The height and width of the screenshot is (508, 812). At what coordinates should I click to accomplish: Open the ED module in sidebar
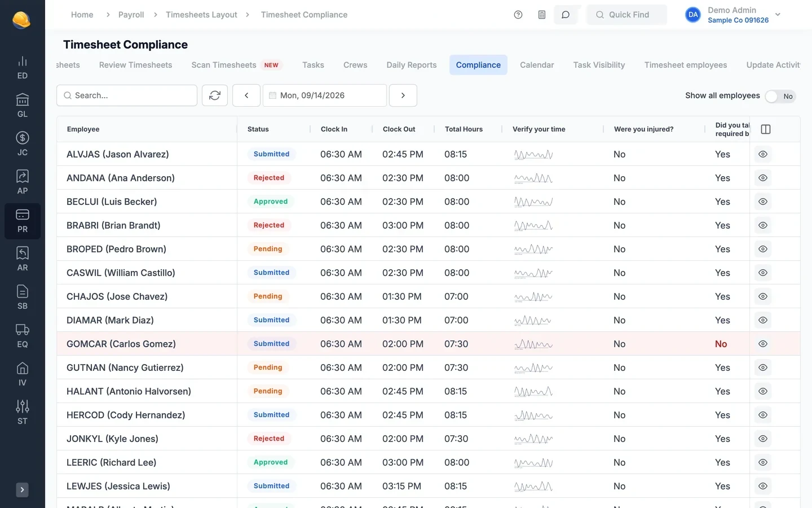click(x=23, y=68)
